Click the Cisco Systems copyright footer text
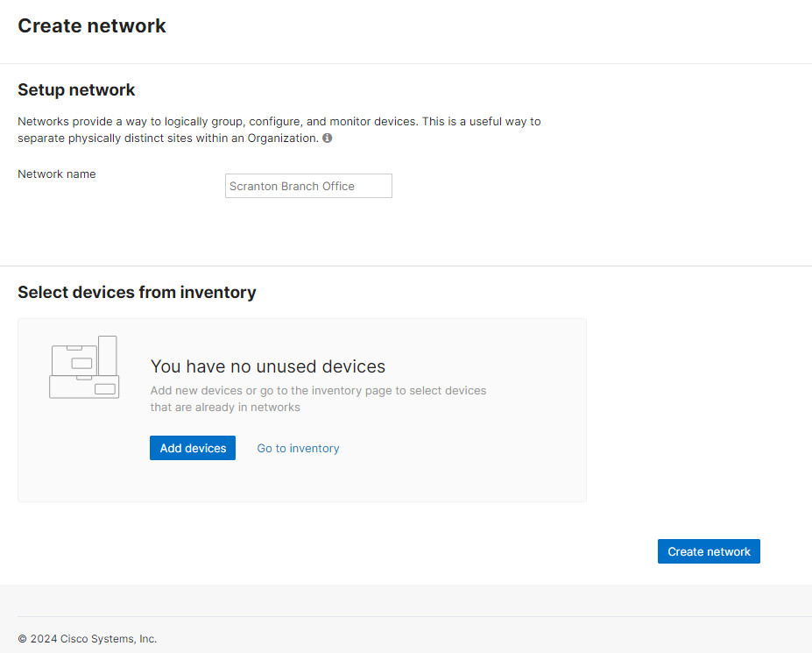The height and width of the screenshot is (653, 812). pos(88,639)
